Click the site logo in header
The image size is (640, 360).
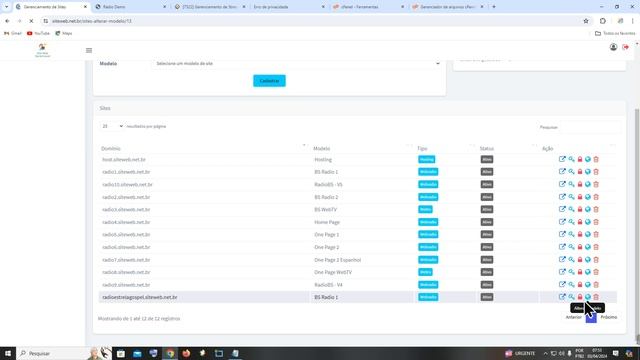(x=42, y=51)
